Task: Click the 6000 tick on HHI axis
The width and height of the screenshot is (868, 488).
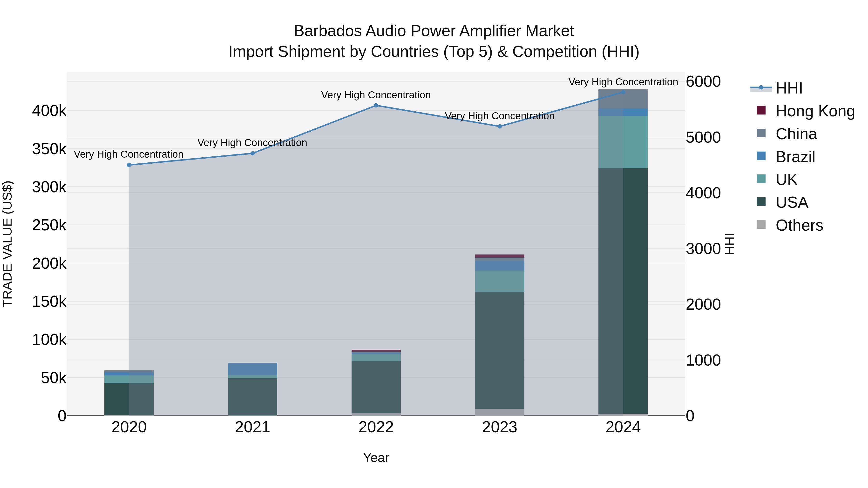Action: (703, 81)
